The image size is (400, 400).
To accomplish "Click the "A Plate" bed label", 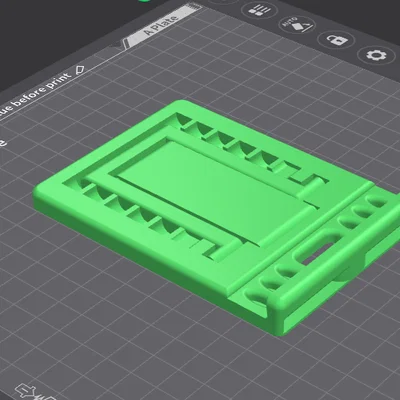I will click(161, 25).
